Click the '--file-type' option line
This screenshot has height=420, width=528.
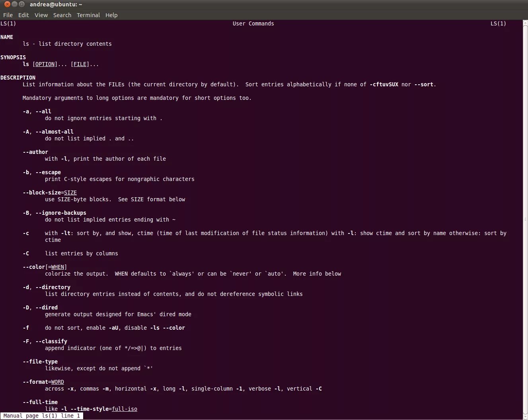[x=40, y=362]
